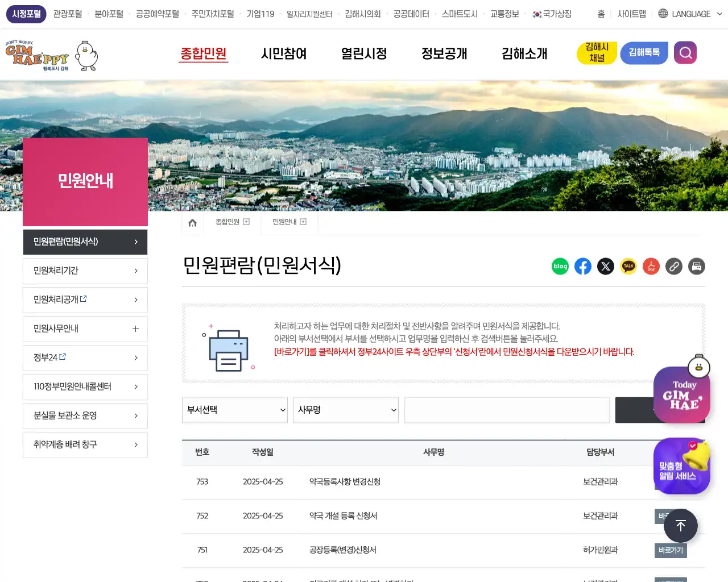Open 110정부민원안내콜센터 sidebar item
This screenshot has width=728, height=582.
click(x=85, y=387)
